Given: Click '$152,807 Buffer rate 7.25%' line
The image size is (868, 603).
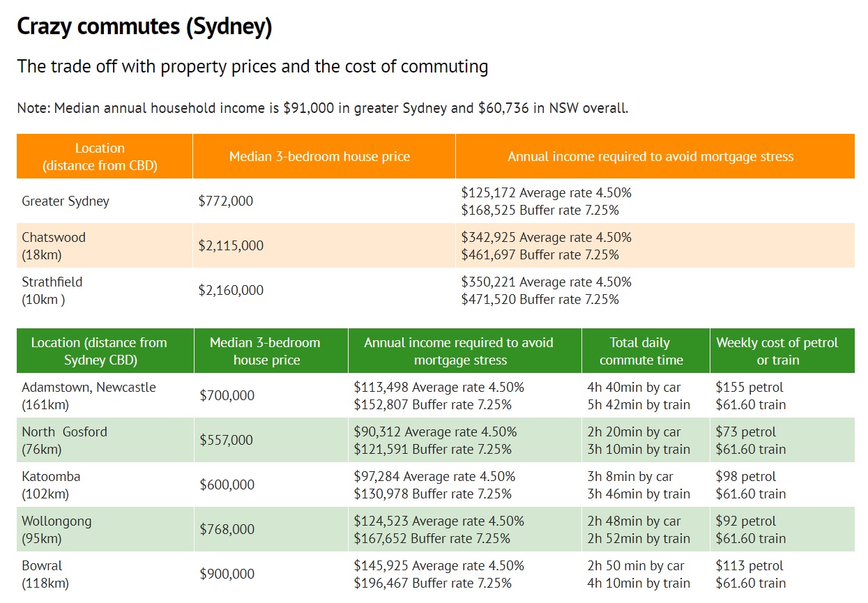Looking at the screenshot, I should point(433,404).
